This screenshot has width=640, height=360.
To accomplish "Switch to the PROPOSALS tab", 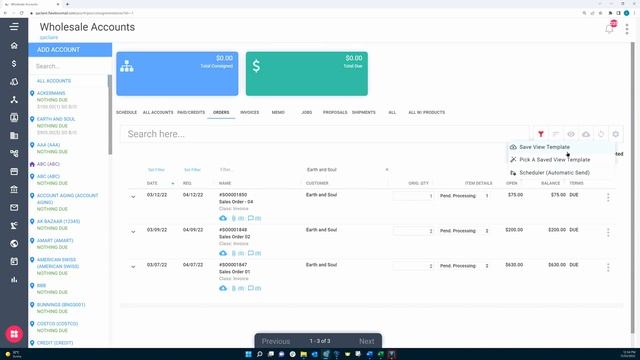I will point(335,112).
